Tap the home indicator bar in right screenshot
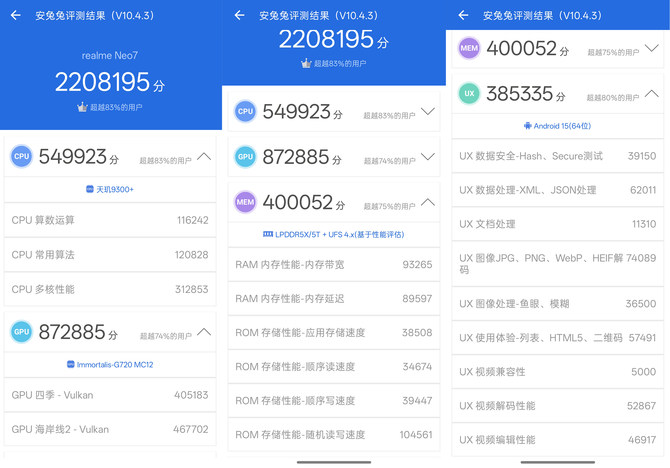 coord(558,462)
